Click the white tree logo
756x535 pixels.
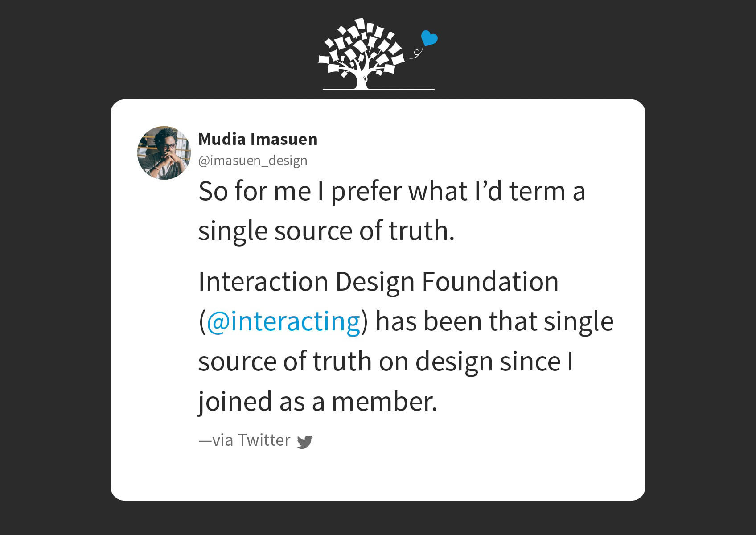[362, 53]
